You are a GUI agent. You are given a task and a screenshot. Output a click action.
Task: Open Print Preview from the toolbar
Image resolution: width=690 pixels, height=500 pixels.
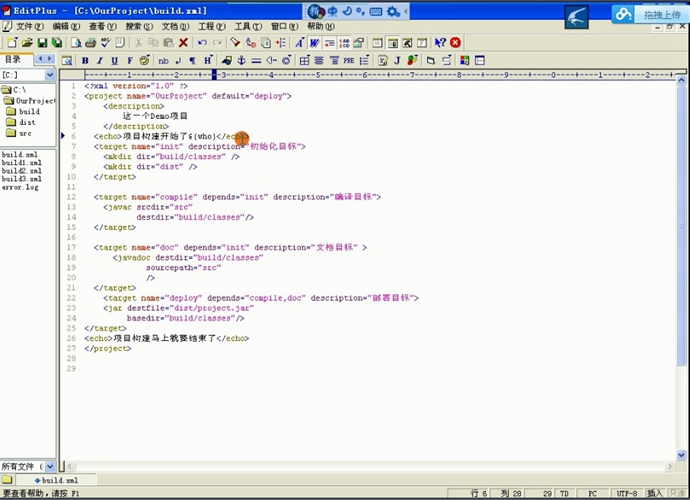[x=76, y=43]
